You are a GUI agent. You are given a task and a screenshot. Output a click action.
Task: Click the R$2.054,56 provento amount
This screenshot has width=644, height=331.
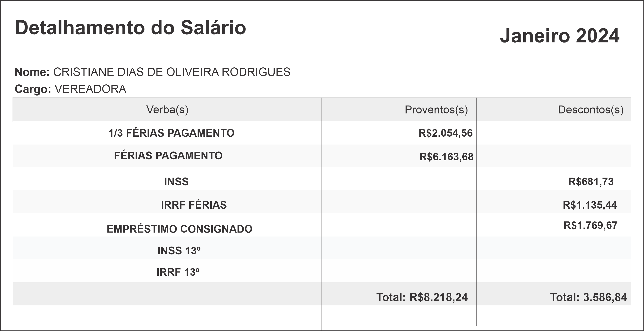coord(446,133)
